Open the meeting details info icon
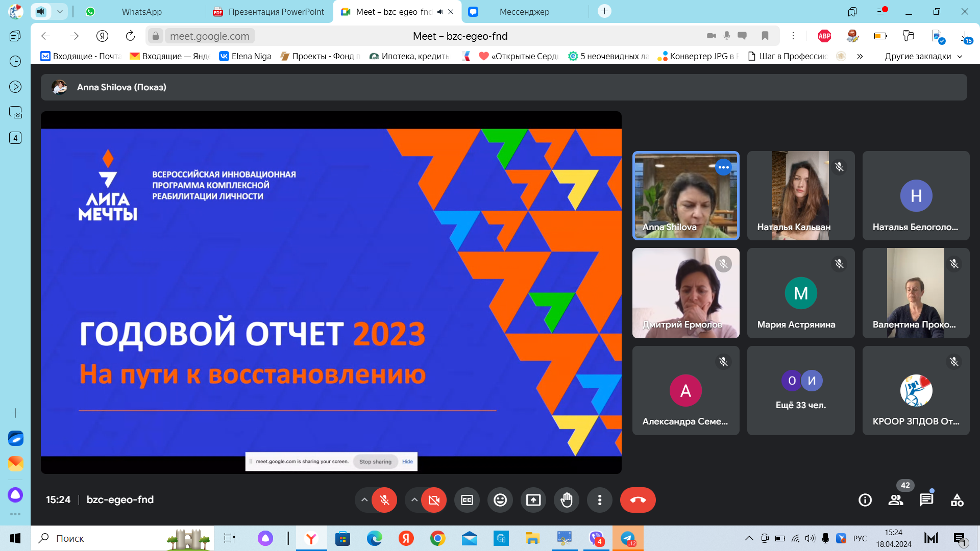 coord(865,500)
